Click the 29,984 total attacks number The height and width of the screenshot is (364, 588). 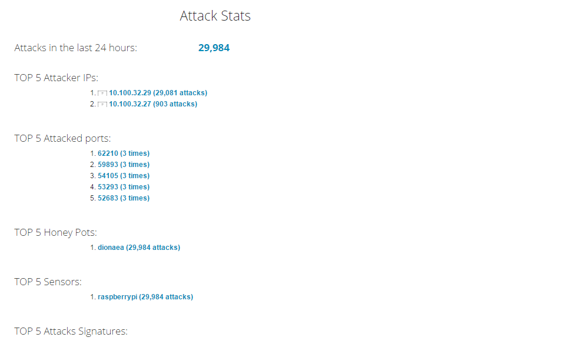[214, 48]
